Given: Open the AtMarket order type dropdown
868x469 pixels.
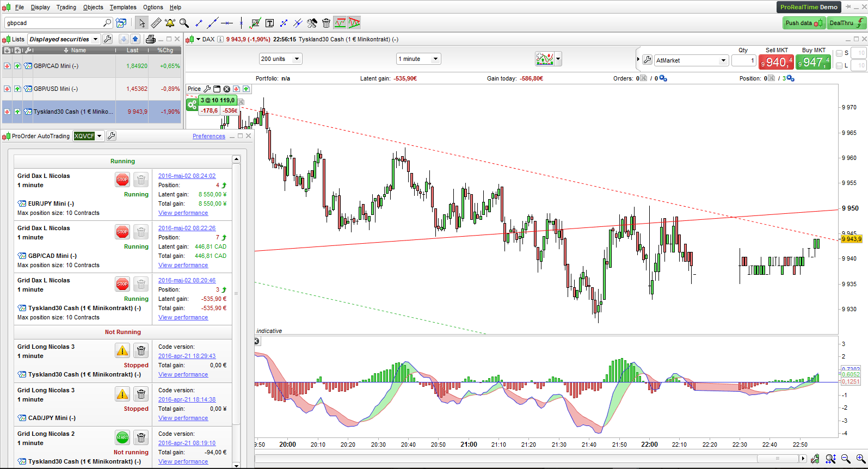Looking at the screenshot, I should (x=692, y=60).
